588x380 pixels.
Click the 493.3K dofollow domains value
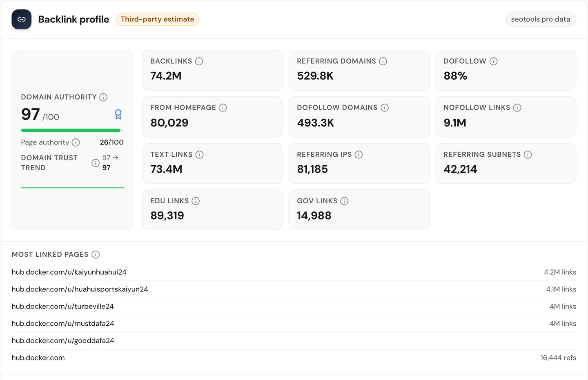(316, 123)
